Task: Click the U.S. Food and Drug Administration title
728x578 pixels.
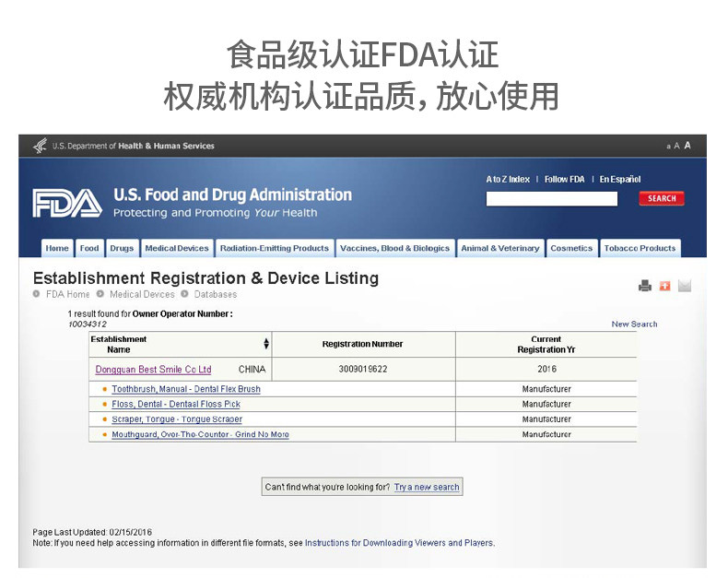Action: point(232,195)
